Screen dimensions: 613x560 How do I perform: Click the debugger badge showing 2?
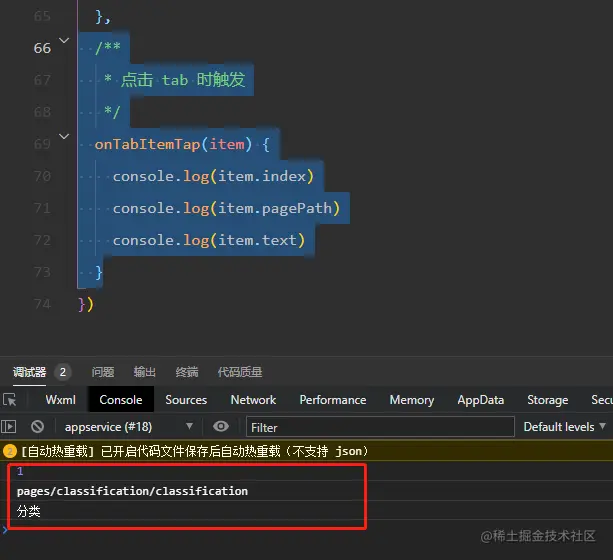point(63,372)
